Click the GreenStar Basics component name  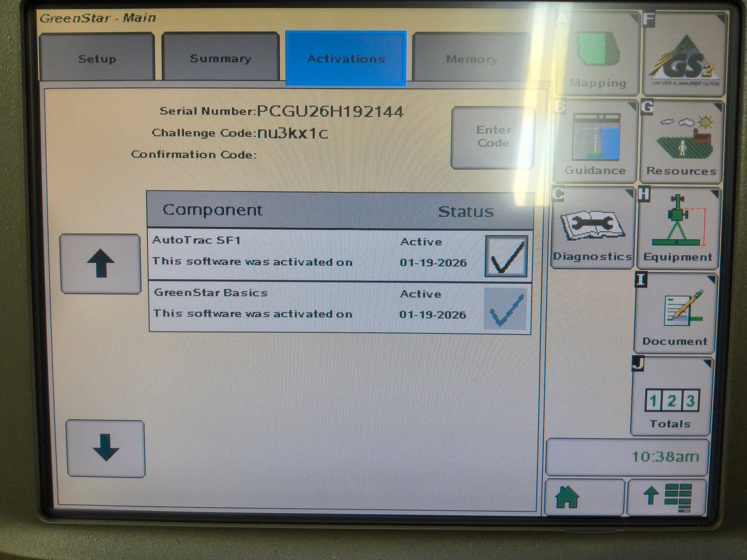click(x=211, y=292)
